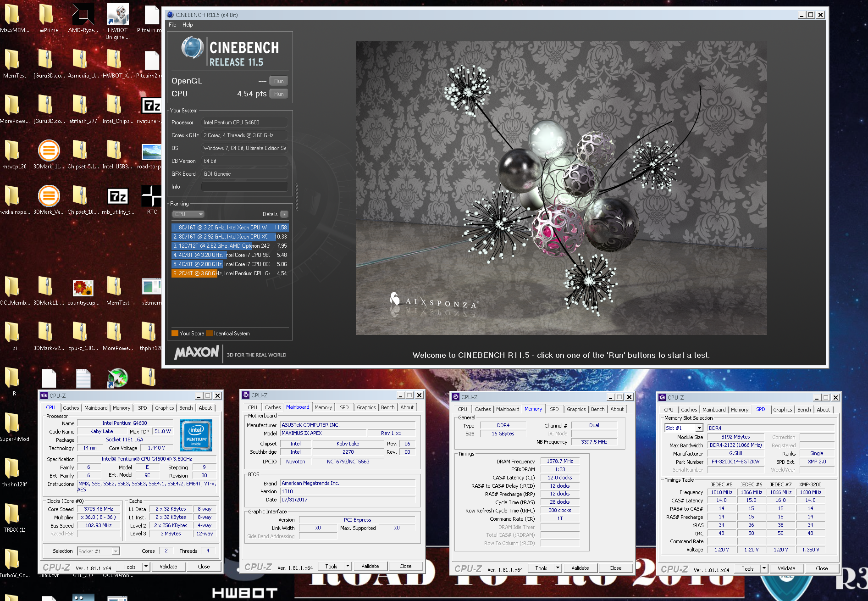Open the CPU ranking dropdown in Cinebench
This screenshot has height=601, width=868.
188,214
